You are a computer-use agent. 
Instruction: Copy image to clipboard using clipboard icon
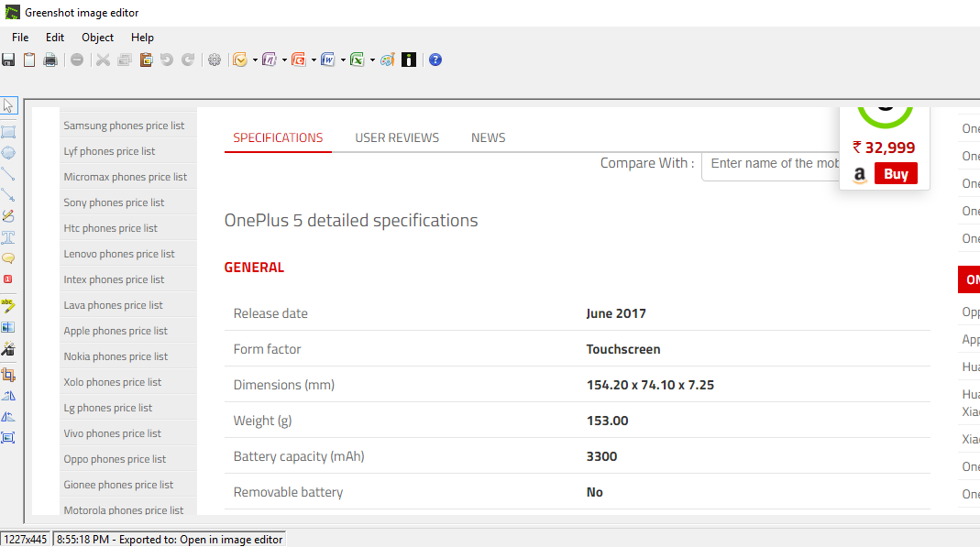(29, 60)
